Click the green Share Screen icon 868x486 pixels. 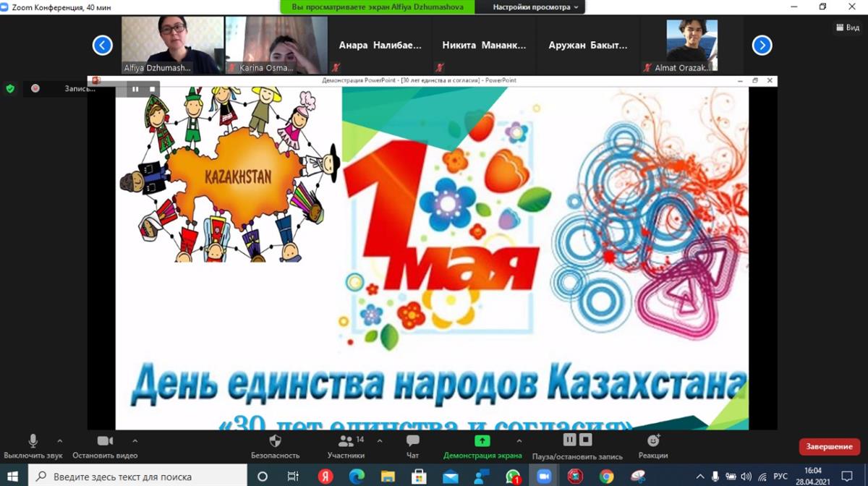(482, 441)
